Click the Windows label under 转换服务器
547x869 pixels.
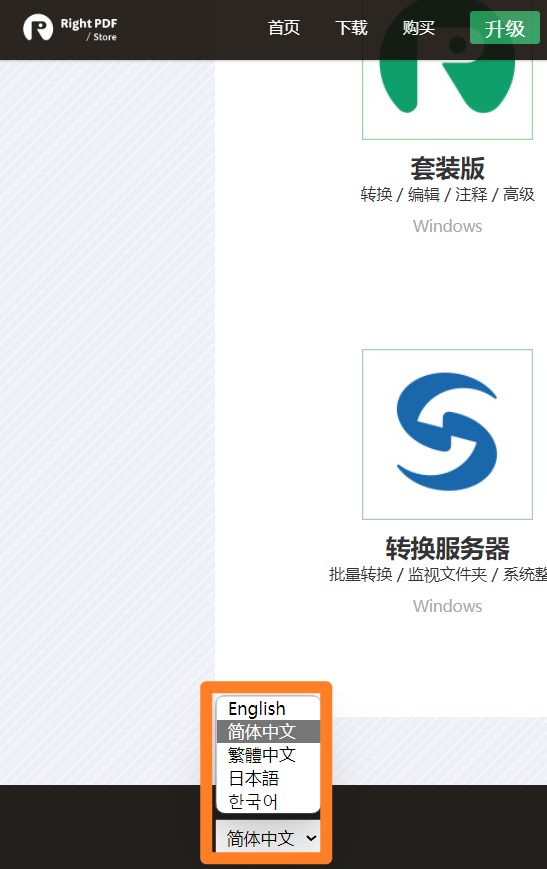click(x=447, y=606)
